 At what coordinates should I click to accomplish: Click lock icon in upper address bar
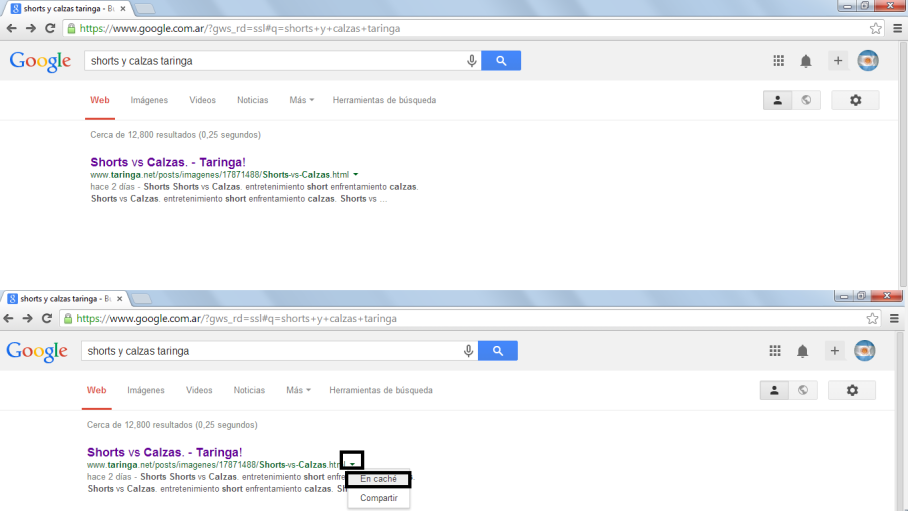click(x=71, y=28)
